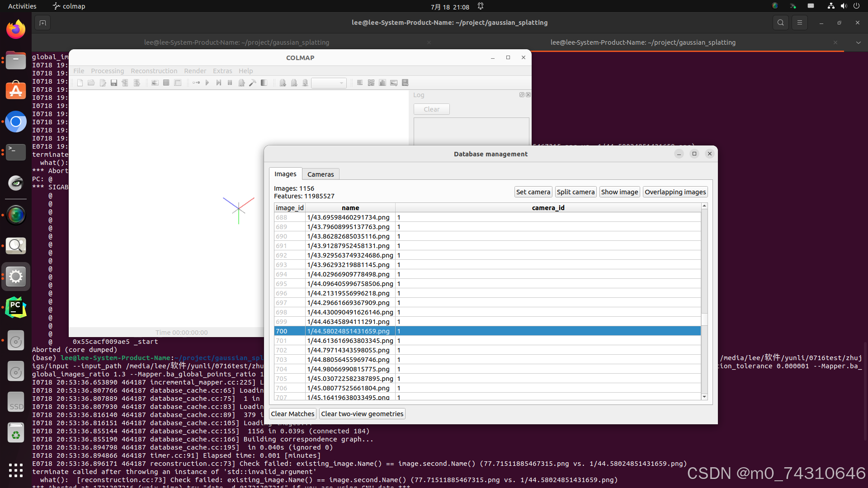Viewport: 868px width, 488px height.
Task: Pause reconstruction with the pause icon
Action: click(x=230, y=83)
